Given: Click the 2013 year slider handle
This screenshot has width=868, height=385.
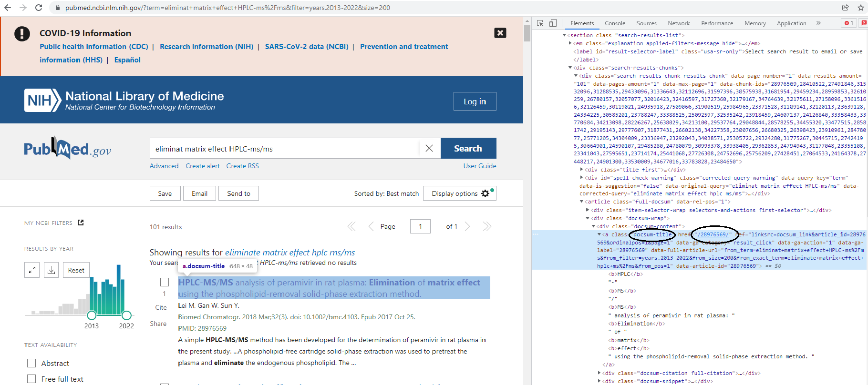Looking at the screenshot, I should point(92,315).
